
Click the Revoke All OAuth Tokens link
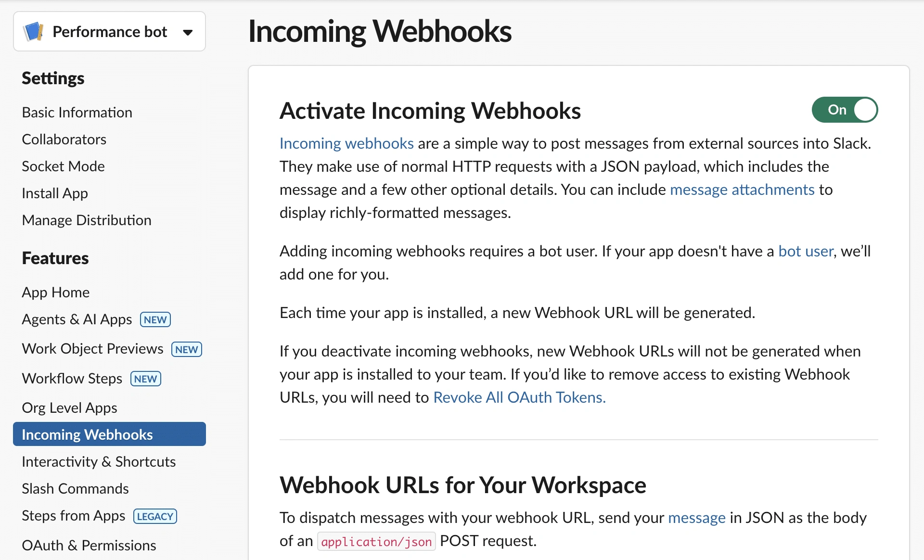(519, 397)
